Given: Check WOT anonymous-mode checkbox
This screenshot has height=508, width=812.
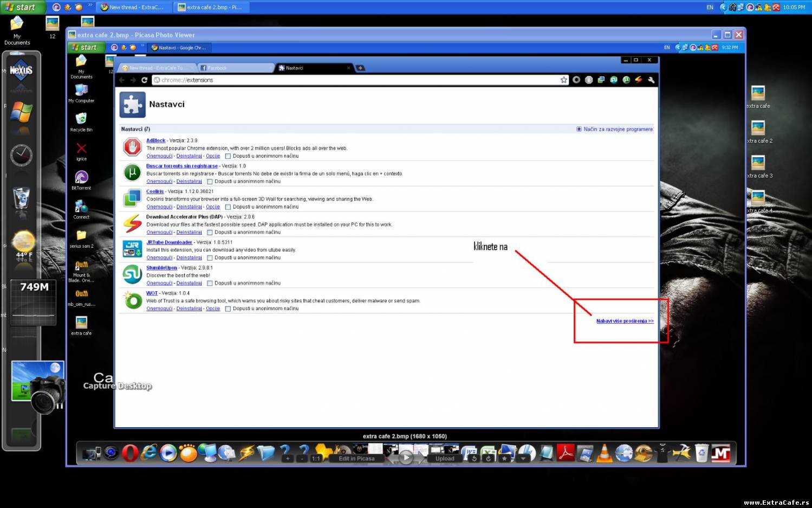Looking at the screenshot, I should 228,309.
